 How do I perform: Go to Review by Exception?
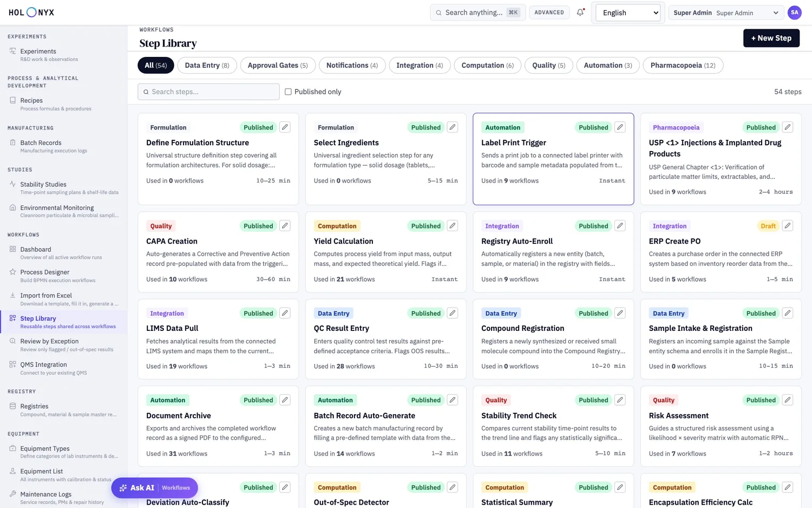point(64,345)
